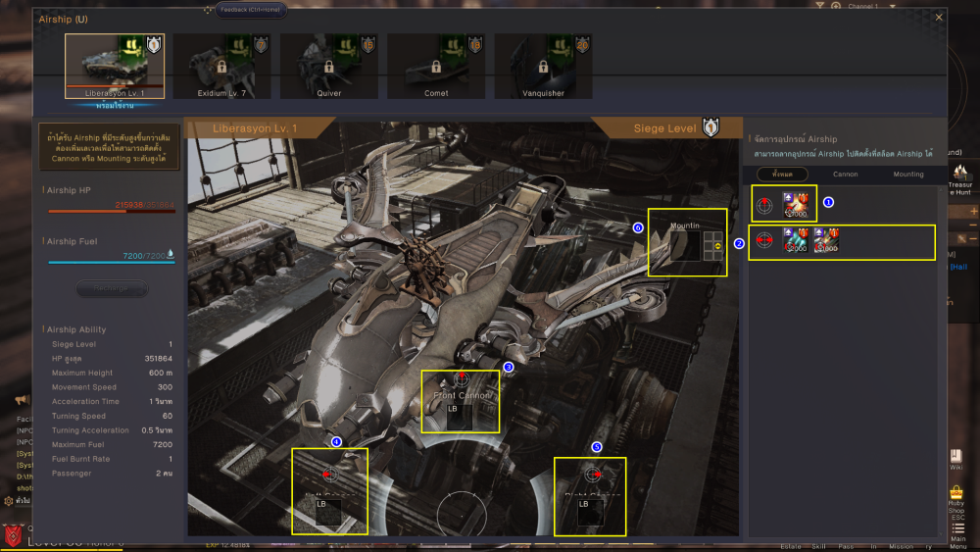Click the grid icon beside the Mounting slot
Image resolution: width=980 pixels, height=552 pixels.
pos(713,246)
